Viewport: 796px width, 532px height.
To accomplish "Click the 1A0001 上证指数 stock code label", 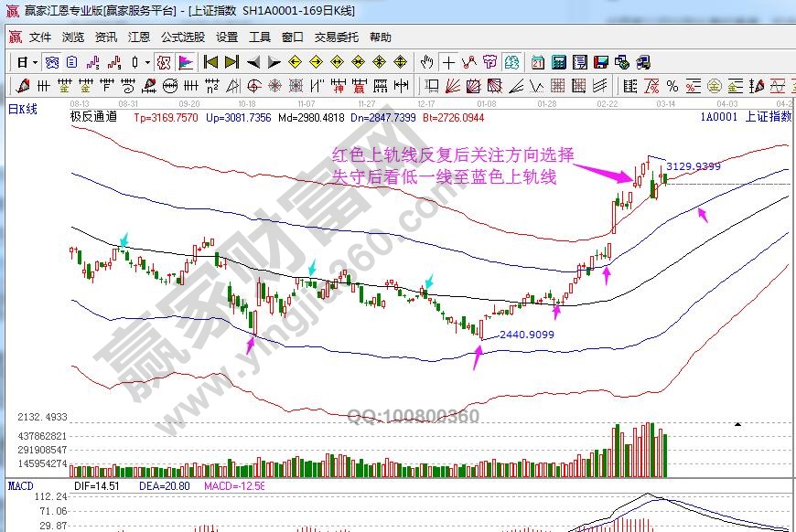I will pos(745,117).
